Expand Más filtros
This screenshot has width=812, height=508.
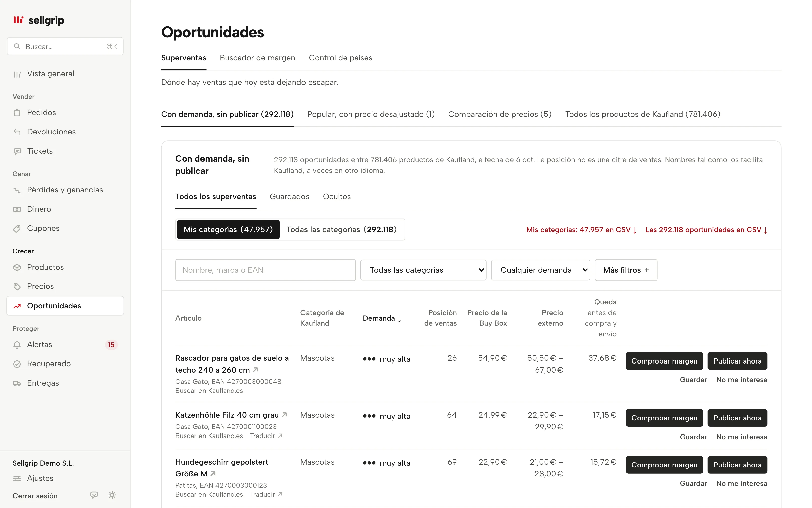626,270
